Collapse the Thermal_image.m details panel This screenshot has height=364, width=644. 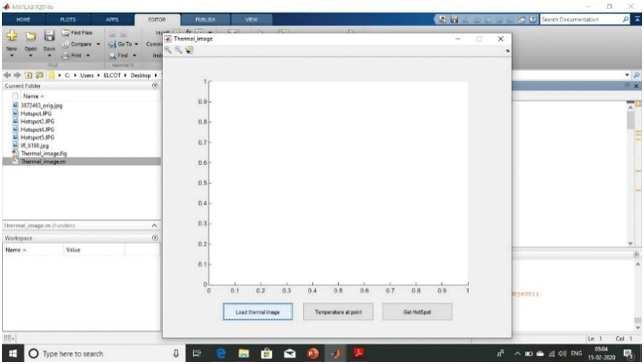(x=154, y=225)
